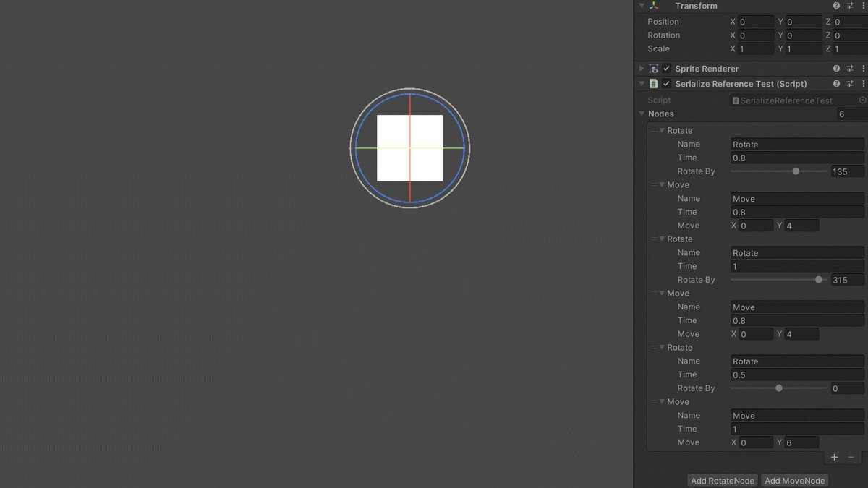Image resolution: width=868 pixels, height=488 pixels.
Task: Click the Nodes list size field
Action: [851, 114]
